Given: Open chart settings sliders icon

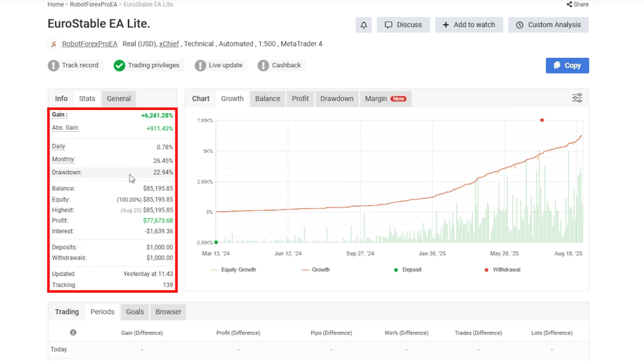Looking at the screenshot, I should [577, 98].
